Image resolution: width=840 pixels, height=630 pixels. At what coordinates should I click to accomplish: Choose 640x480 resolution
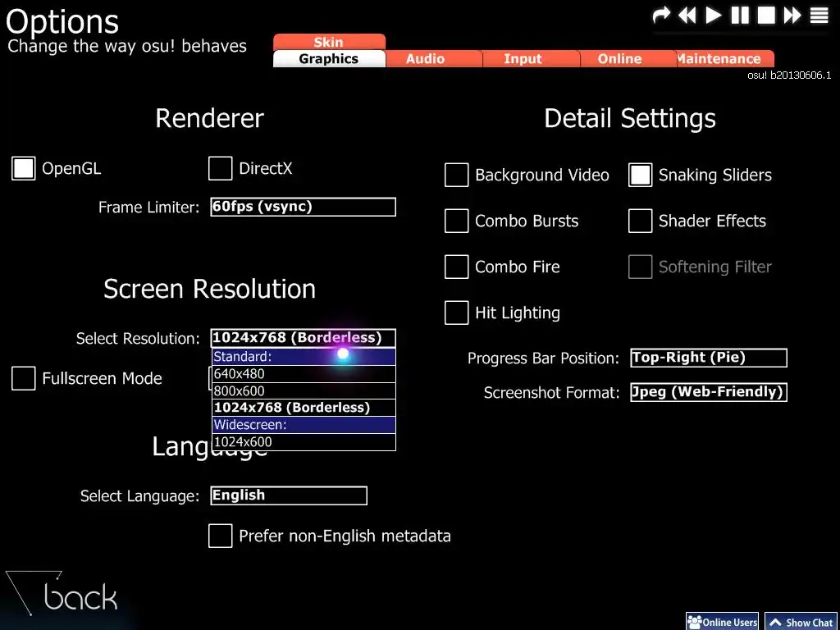[304, 374]
